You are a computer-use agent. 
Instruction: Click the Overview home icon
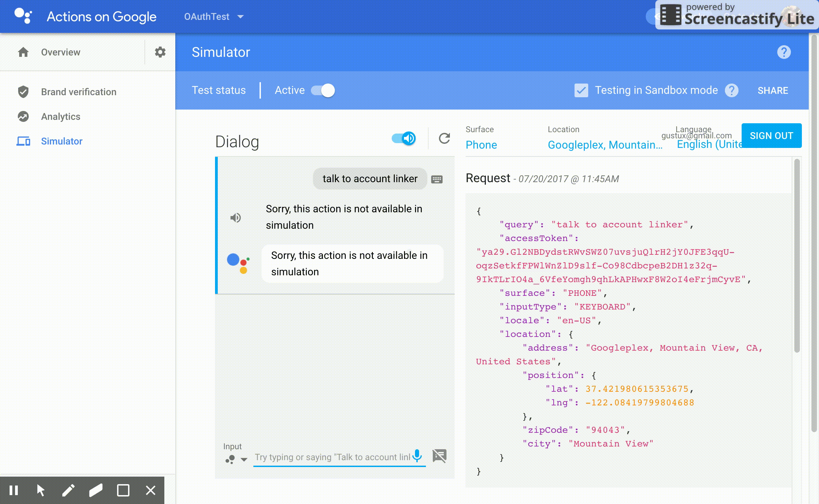coord(23,52)
